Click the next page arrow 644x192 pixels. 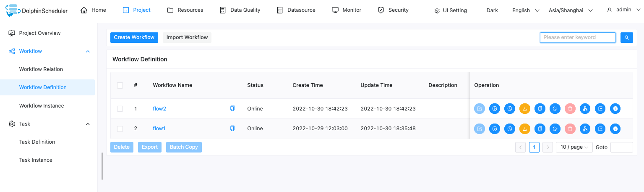(x=548, y=147)
